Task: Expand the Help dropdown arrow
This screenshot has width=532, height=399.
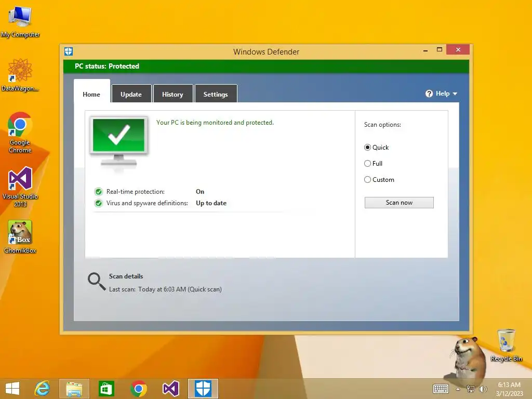Action: click(x=455, y=94)
